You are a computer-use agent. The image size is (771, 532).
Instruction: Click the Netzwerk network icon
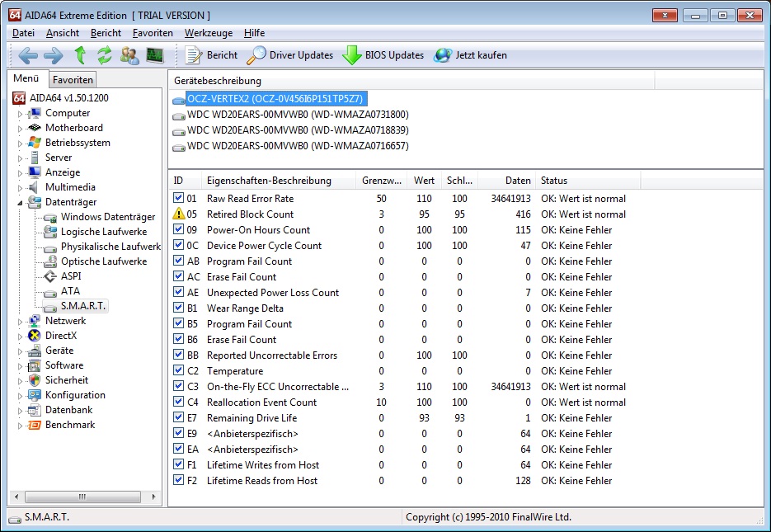click(35, 321)
